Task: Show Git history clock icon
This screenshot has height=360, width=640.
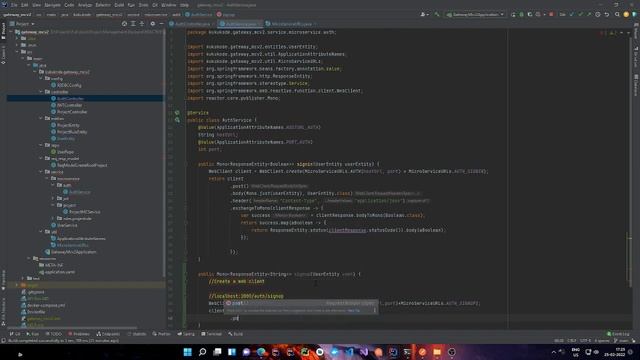Action: coord(598,14)
